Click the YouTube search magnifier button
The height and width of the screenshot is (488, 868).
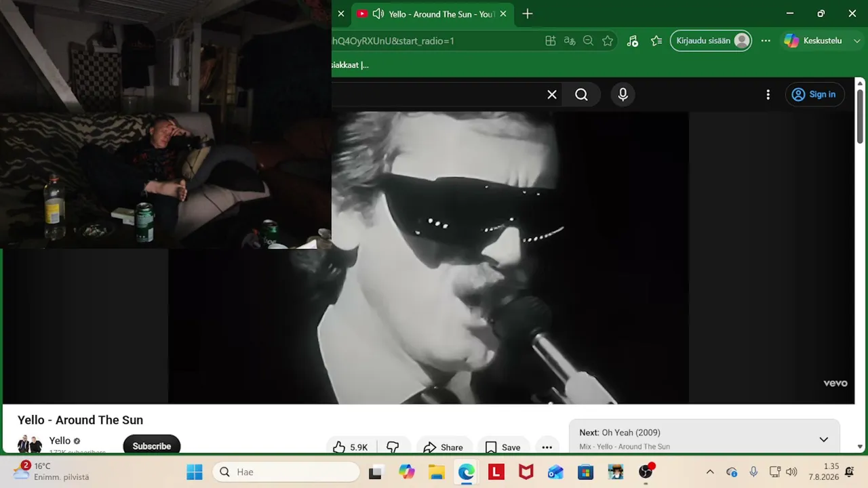coord(581,95)
